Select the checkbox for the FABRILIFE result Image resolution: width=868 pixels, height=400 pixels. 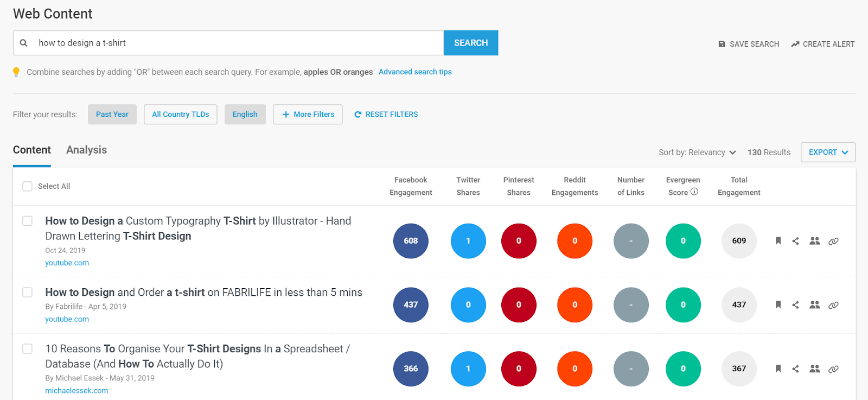(x=28, y=293)
